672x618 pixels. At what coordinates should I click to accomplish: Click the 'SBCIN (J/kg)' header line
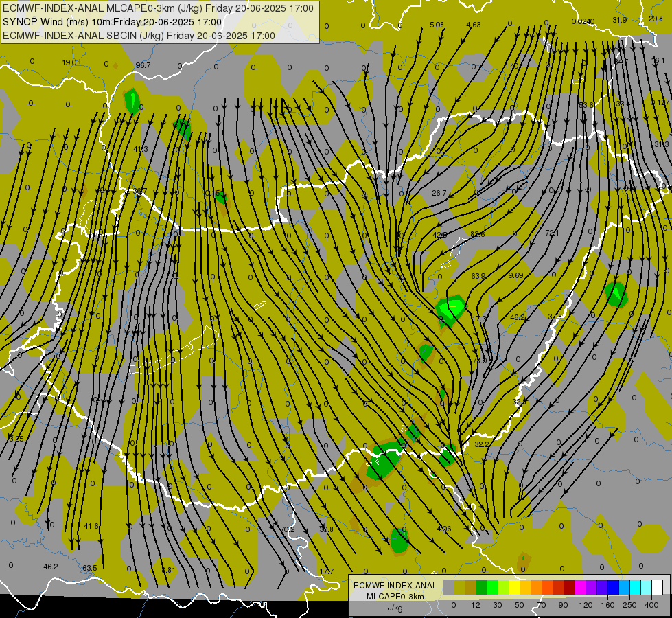coord(139,36)
